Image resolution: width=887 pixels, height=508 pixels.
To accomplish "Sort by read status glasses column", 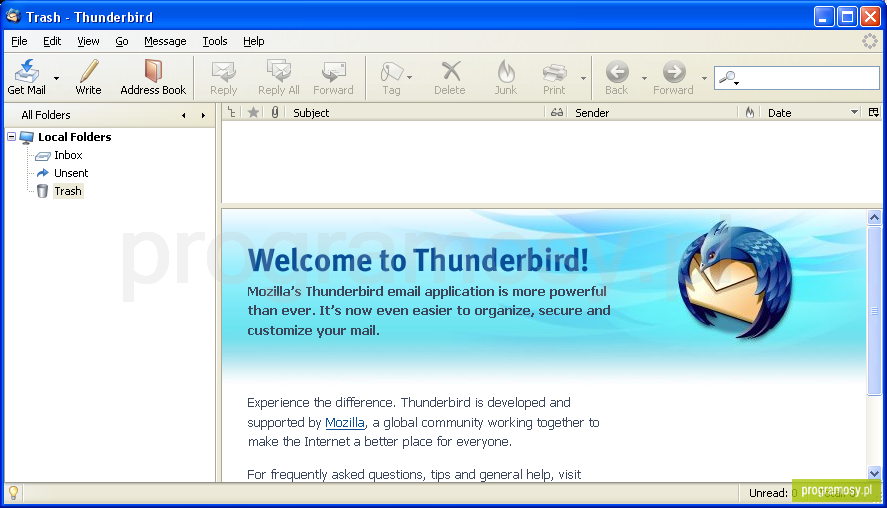I will click(x=557, y=113).
